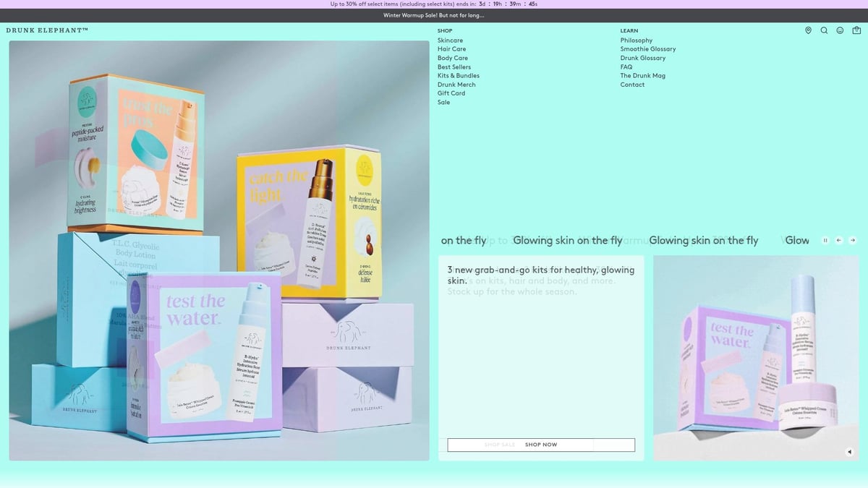Open the store locator pin icon
The width and height of the screenshot is (868, 488).
pyautogui.click(x=808, y=30)
